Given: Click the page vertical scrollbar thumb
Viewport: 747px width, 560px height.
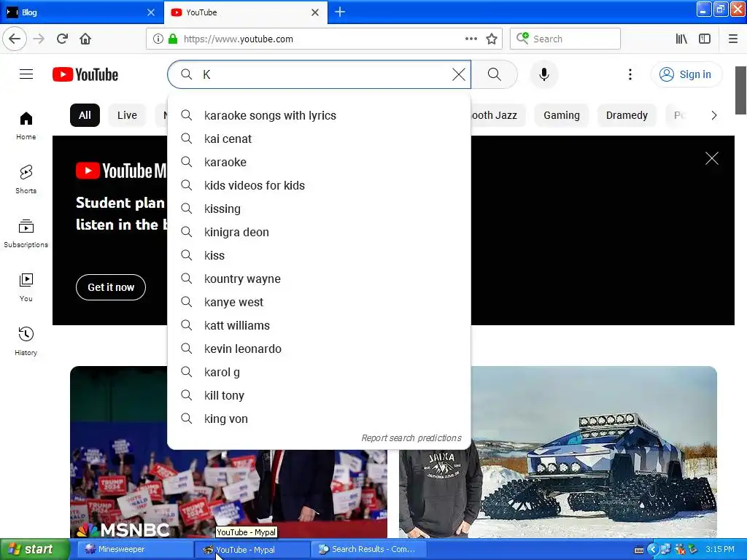Looking at the screenshot, I should [x=740, y=90].
